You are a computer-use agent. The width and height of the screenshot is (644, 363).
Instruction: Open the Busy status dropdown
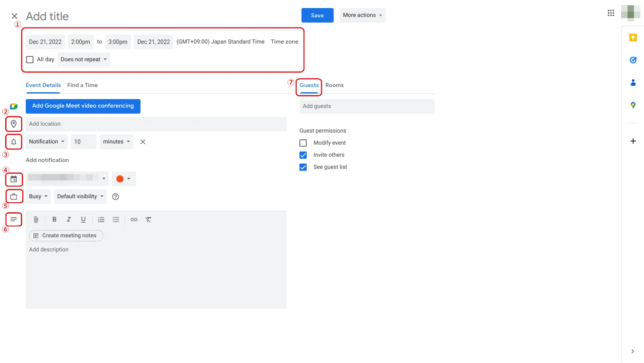37,196
